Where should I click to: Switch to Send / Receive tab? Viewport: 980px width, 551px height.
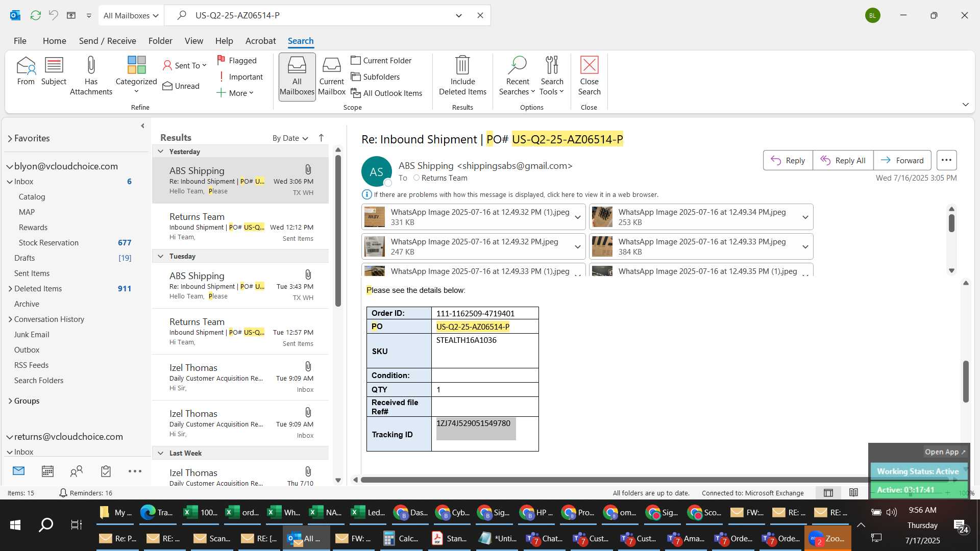(107, 41)
